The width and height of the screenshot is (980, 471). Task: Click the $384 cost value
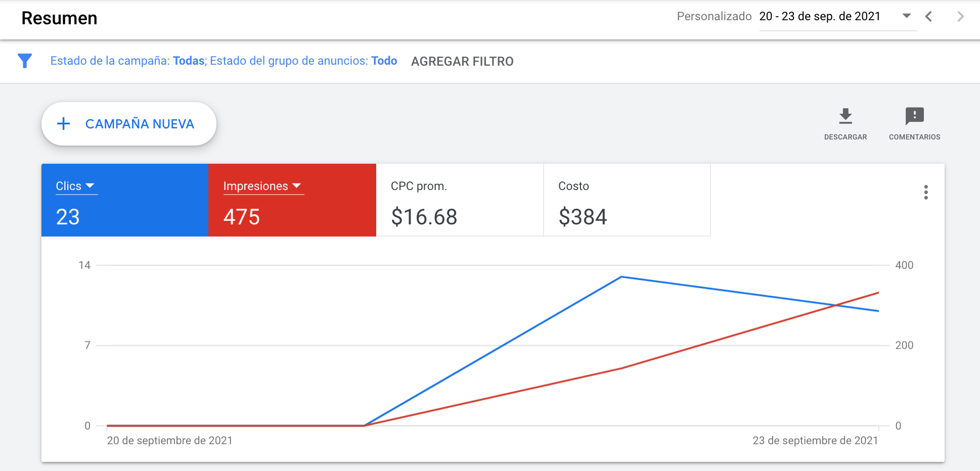pos(583,217)
